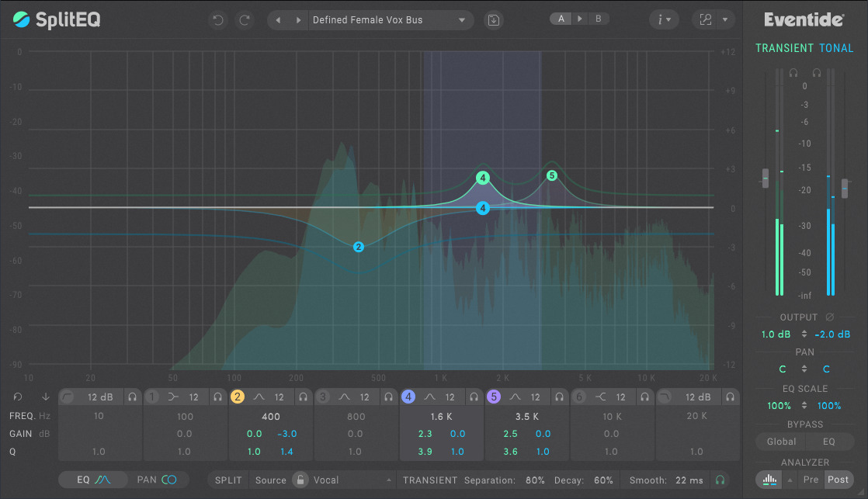The width and height of the screenshot is (868, 499).
Task: Go to the next preset with right arrow
Action: pyautogui.click(x=298, y=20)
